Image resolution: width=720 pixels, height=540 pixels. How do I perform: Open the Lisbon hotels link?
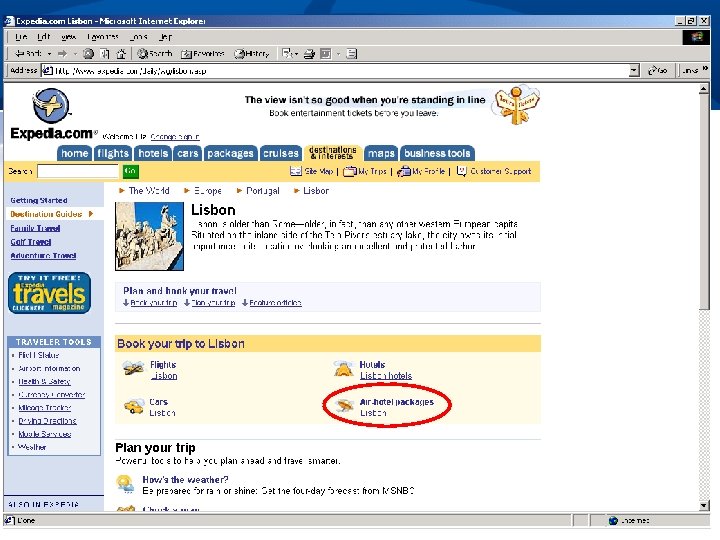click(x=386, y=376)
